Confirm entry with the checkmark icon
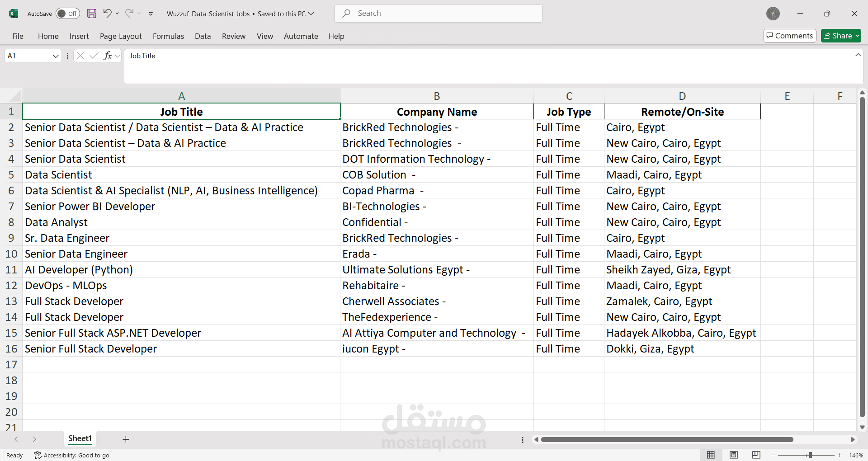Viewport: 868px width, 461px height. (94, 56)
